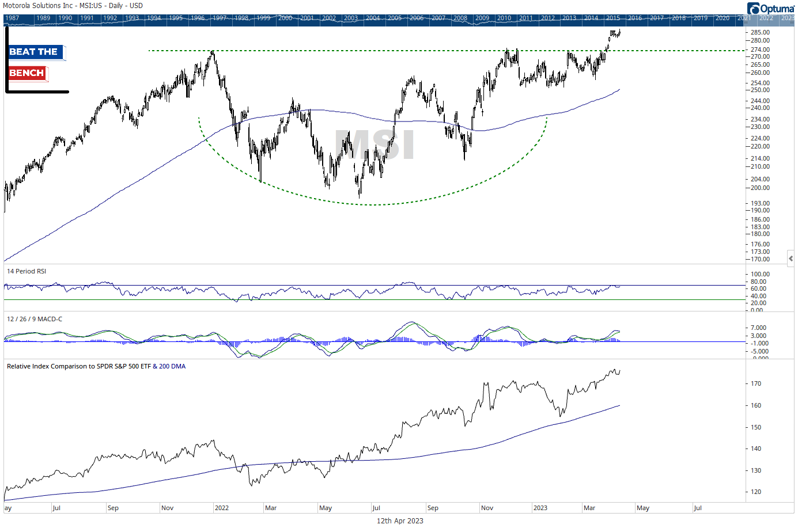The height and width of the screenshot is (532, 798).
Task: Click the 130 value on relative comparison scale
Action: pos(755,470)
